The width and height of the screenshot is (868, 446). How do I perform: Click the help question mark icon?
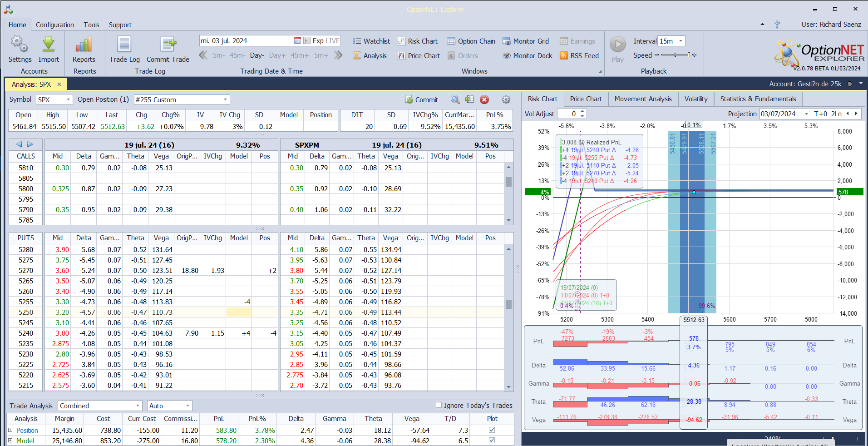[777, 25]
